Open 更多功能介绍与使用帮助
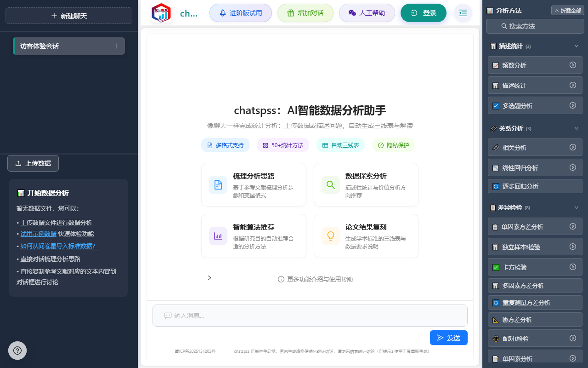 (316, 279)
